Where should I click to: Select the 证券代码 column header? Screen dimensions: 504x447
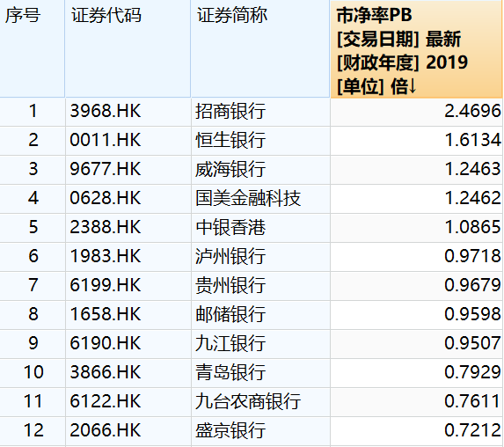pyautogui.click(x=106, y=15)
